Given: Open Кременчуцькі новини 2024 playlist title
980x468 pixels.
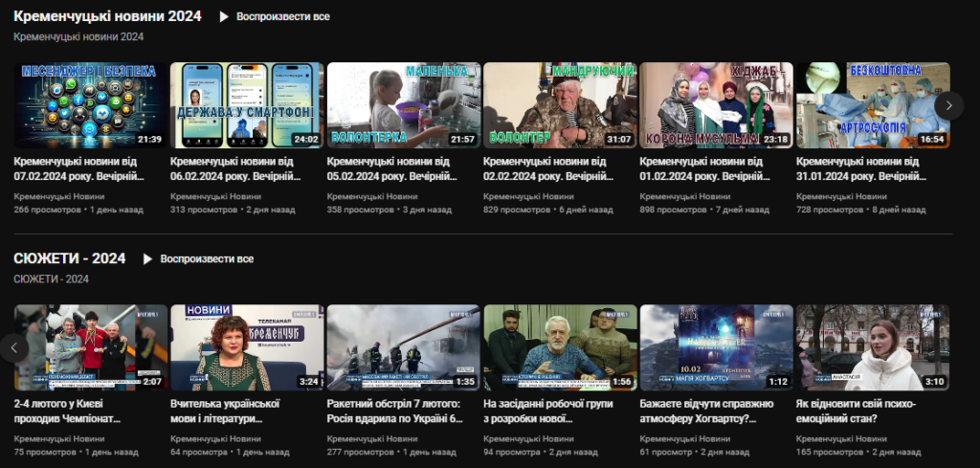Looking at the screenshot, I should 106,16.
